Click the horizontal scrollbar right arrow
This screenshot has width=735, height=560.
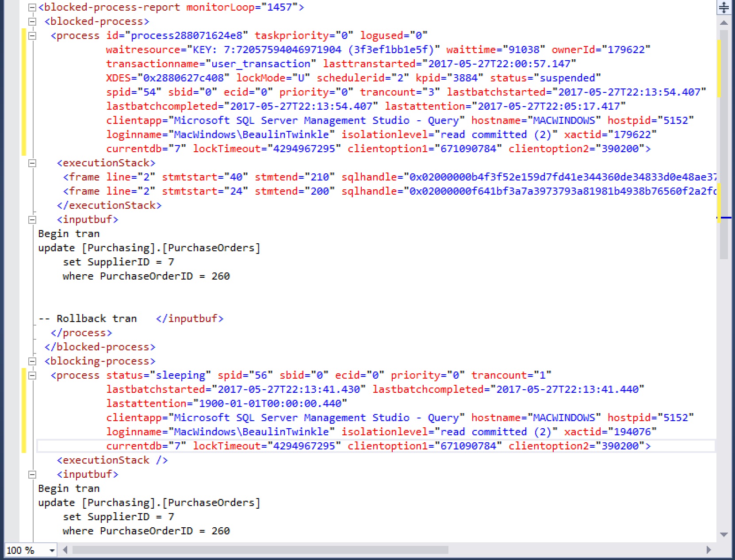tap(708, 550)
